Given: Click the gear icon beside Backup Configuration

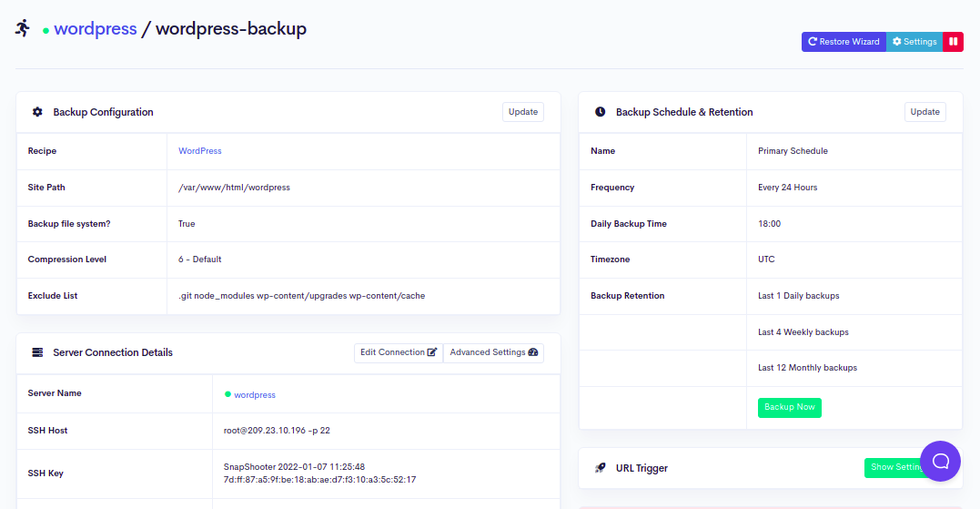Looking at the screenshot, I should [x=37, y=112].
